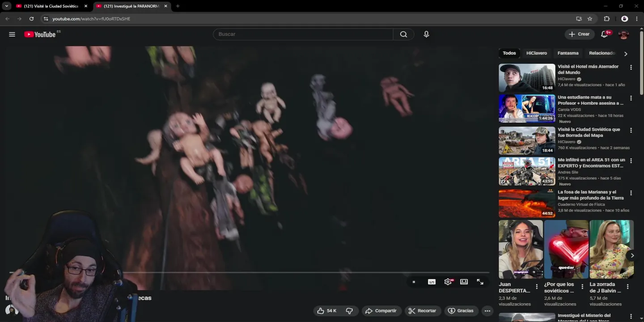
Task: Open the '¿Por que los soviéticos' short
Action: point(566,250)
